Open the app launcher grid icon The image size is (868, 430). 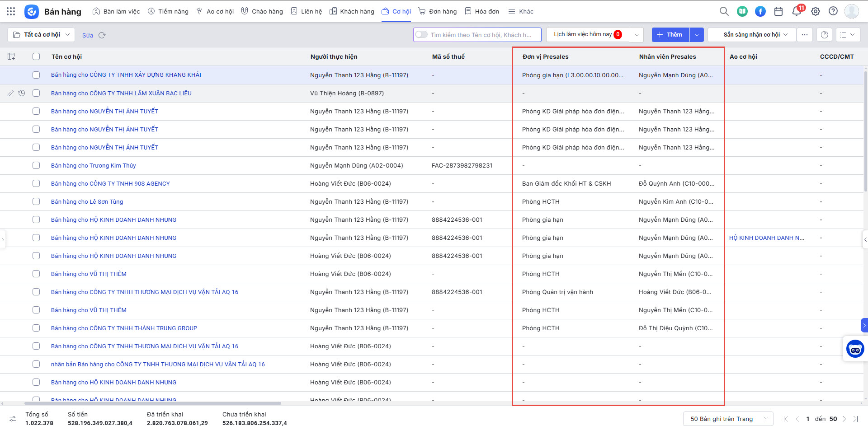pyautogui.click(x=11, y=11)
